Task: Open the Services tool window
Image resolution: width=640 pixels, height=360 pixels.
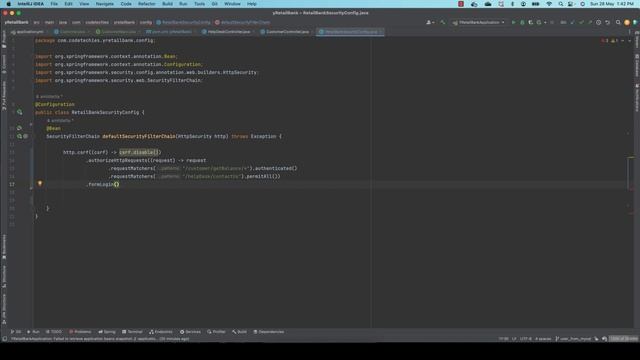Action: [x=190, y=332]
